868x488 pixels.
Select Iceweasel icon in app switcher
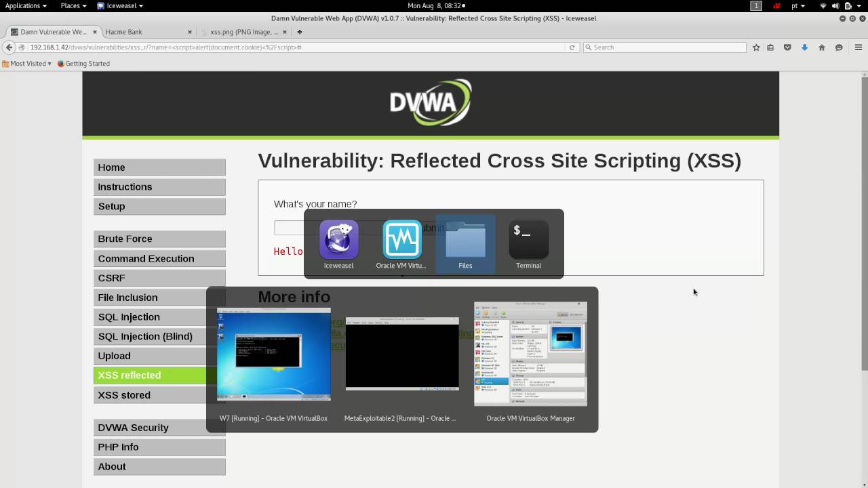[338, 239]
